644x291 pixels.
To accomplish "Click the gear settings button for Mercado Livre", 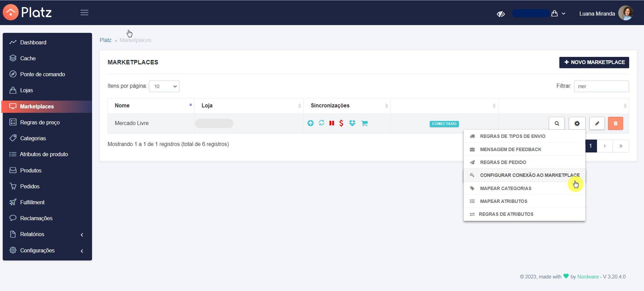I will tap(577, 123).
